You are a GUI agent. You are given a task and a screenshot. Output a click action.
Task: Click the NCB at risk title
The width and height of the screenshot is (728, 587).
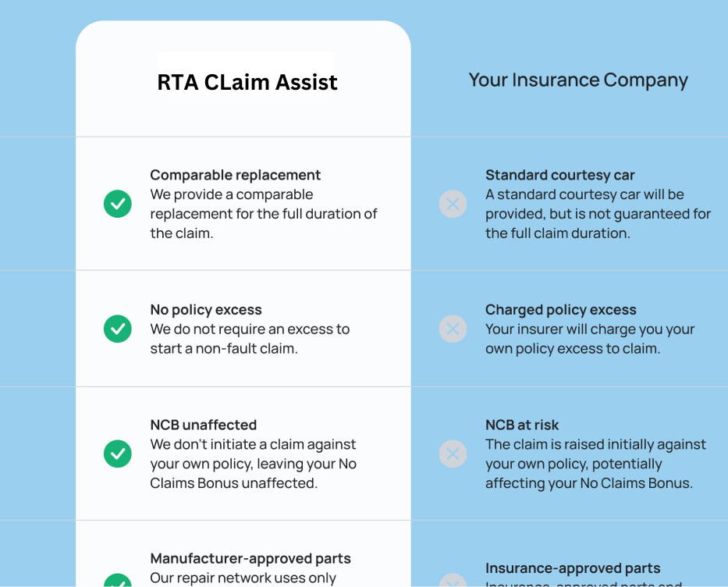pos(522,425)
